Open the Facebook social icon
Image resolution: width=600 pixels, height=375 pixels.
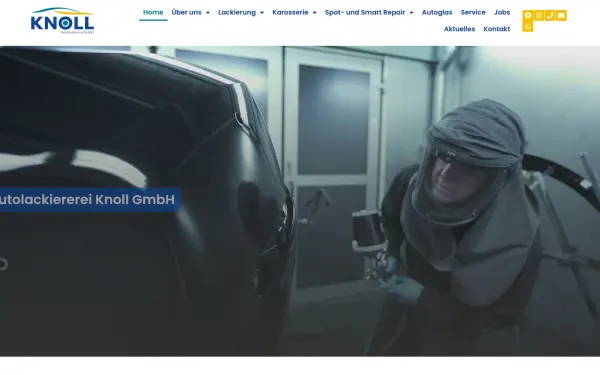[528, 15]
